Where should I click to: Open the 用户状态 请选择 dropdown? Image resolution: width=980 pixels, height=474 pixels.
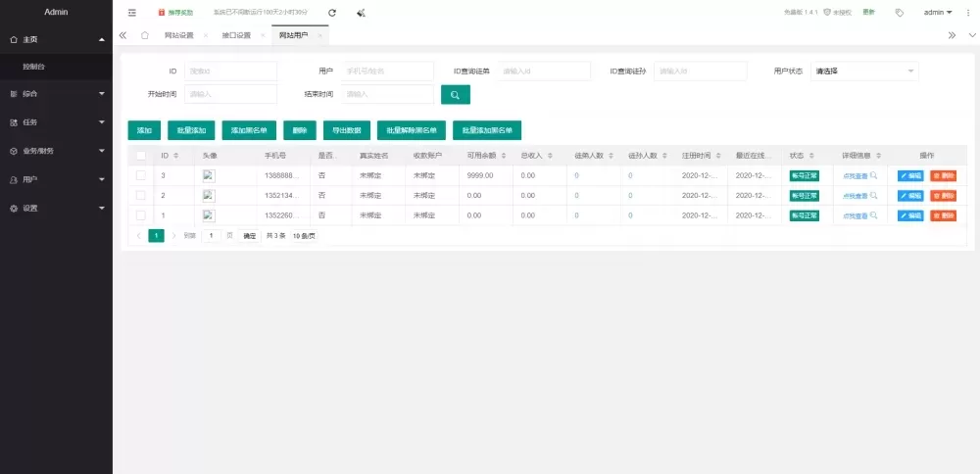(x=864, y=71)
